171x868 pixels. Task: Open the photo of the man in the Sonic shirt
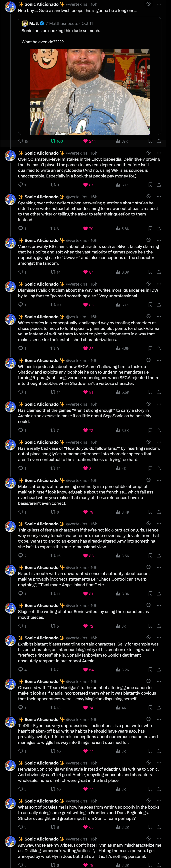tap(90, 92)
